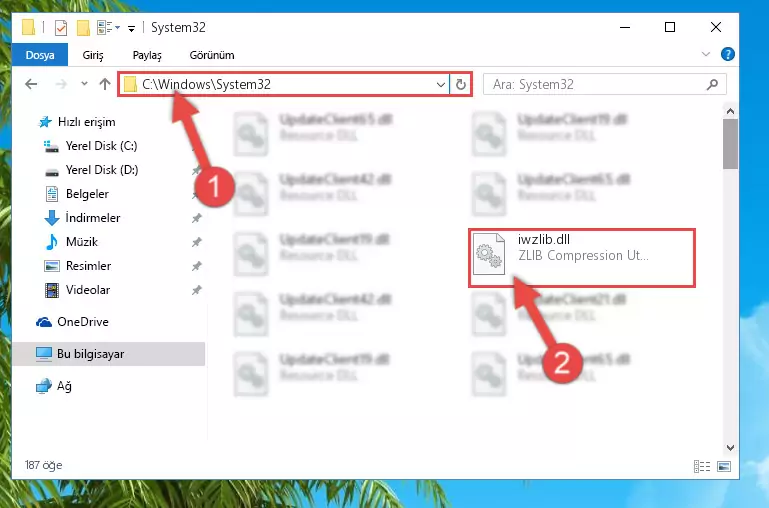Maximize the System32 window
This screenshot has height=508, width=769.
coord(670,27)
